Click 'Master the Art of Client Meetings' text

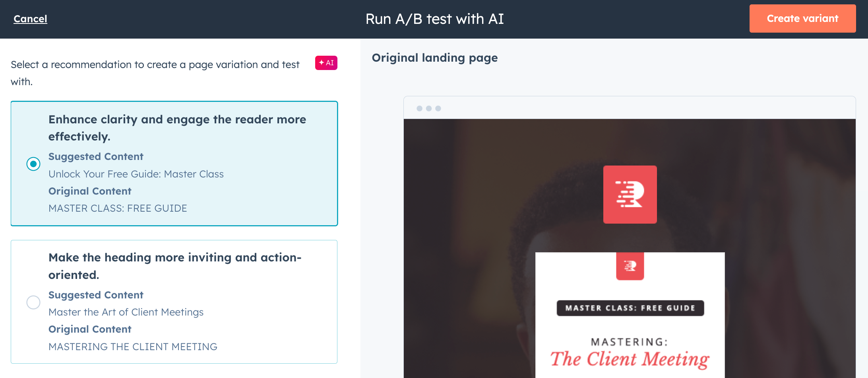click(126, 312)
